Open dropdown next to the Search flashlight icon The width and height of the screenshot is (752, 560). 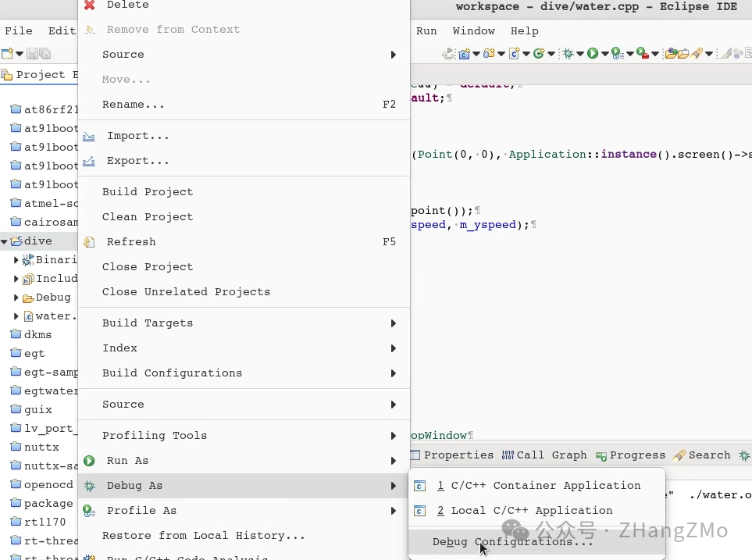click(x=709, y=54)
